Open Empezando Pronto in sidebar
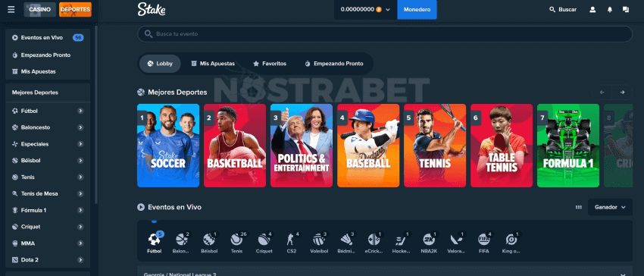The image size is (644, 276). click(x=48, y=55)
